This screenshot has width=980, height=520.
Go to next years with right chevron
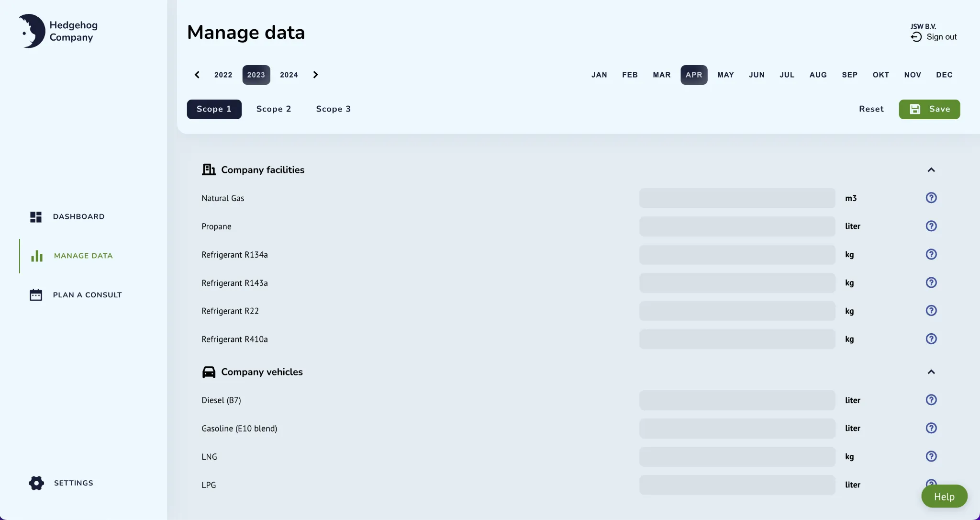315,75
